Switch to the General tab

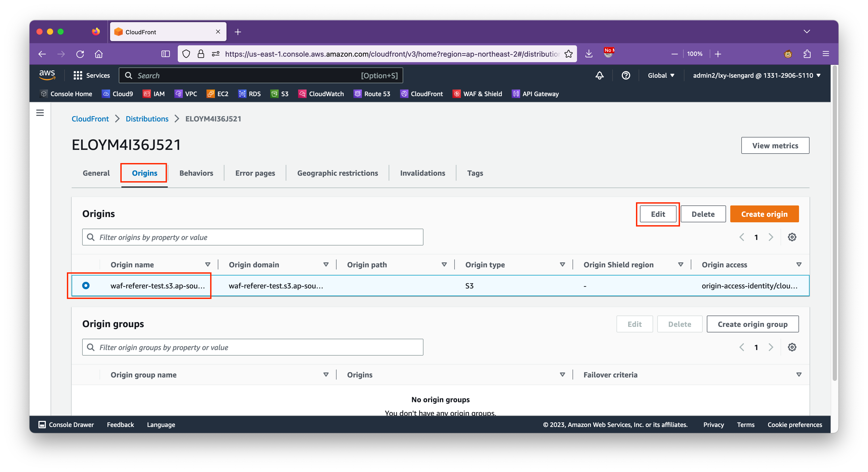[96, 173]
